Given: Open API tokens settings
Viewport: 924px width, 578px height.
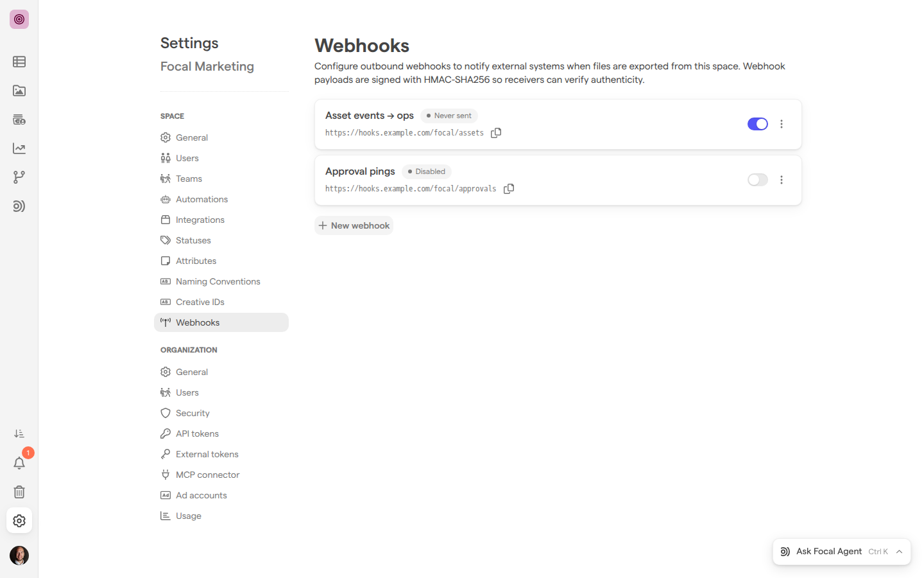Looking at the screenshot, I should point(221,433).
